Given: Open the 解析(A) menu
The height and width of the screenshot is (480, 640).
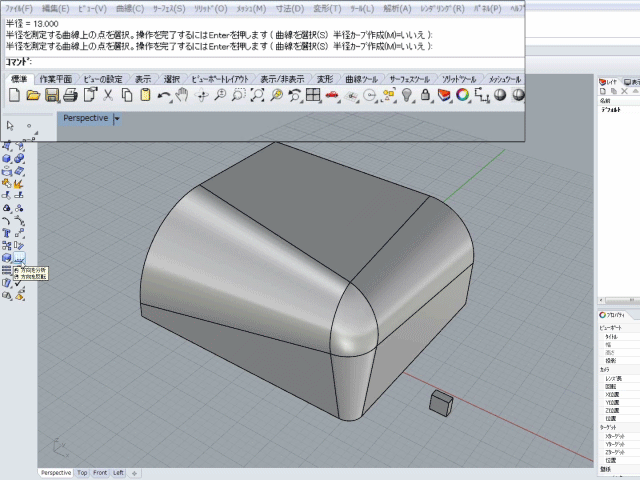Looking at the screenshot, I should pyautogui.click(x=397, y=9).
